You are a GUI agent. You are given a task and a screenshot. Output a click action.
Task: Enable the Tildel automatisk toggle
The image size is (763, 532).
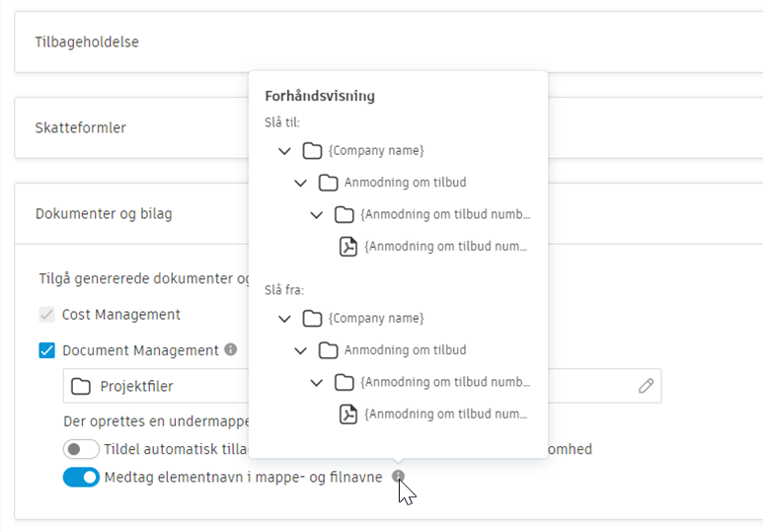tap(81, 449)
